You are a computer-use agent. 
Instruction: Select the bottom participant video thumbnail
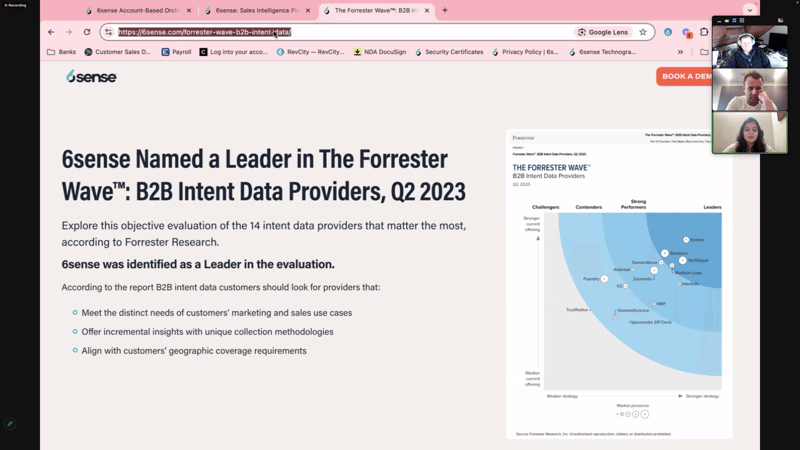coord(749,133)
